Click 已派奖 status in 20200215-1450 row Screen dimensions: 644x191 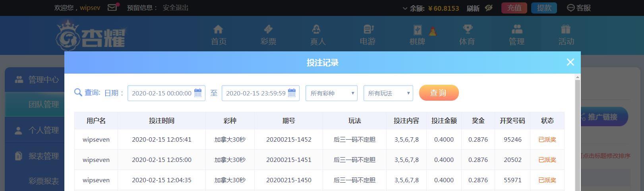[547, 180]
